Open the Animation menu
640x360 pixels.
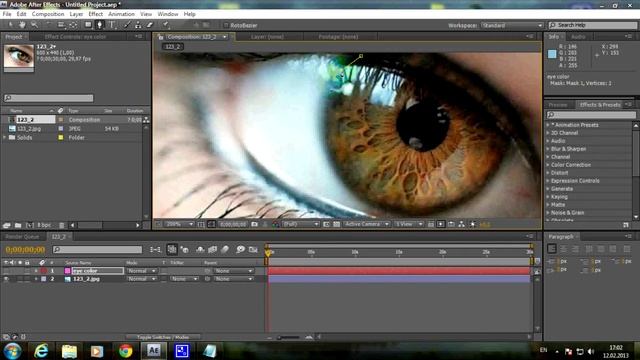click(x=121, y=14)
